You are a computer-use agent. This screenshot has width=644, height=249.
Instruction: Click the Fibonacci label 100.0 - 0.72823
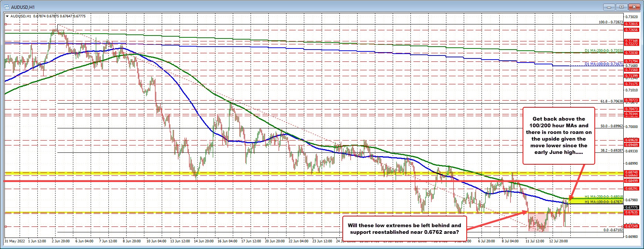611,22
